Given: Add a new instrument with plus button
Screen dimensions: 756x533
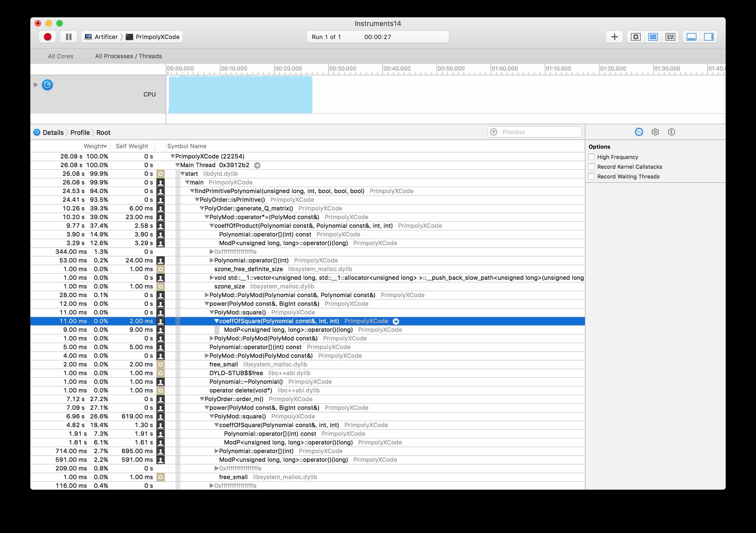Looking at the screenshot, I should 614,37.
